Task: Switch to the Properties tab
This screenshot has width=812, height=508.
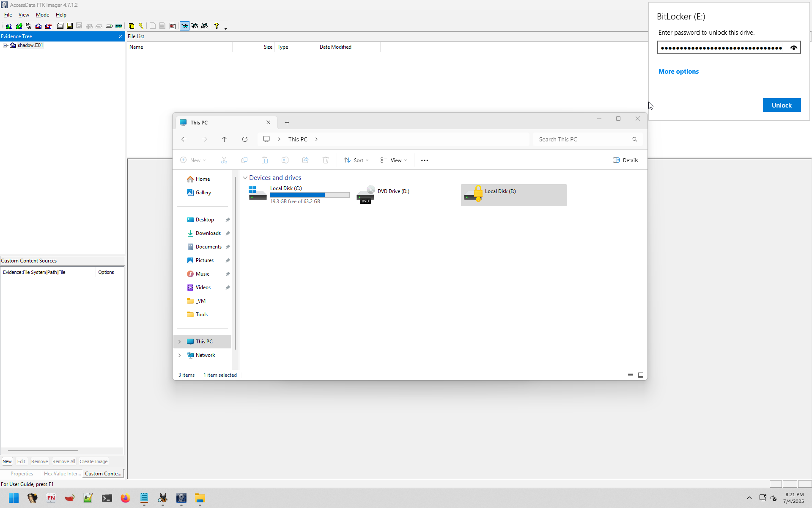Action: coord(22,474)
